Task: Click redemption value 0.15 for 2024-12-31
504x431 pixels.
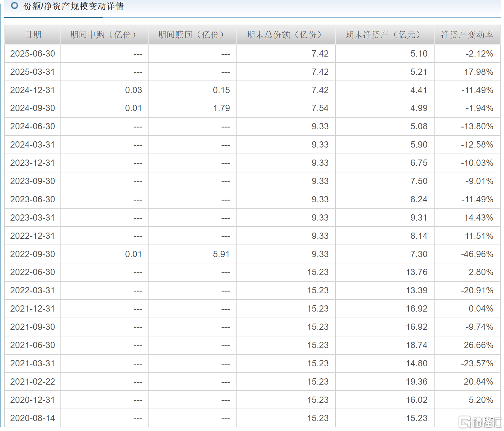Action: click(x=221, y=90)
